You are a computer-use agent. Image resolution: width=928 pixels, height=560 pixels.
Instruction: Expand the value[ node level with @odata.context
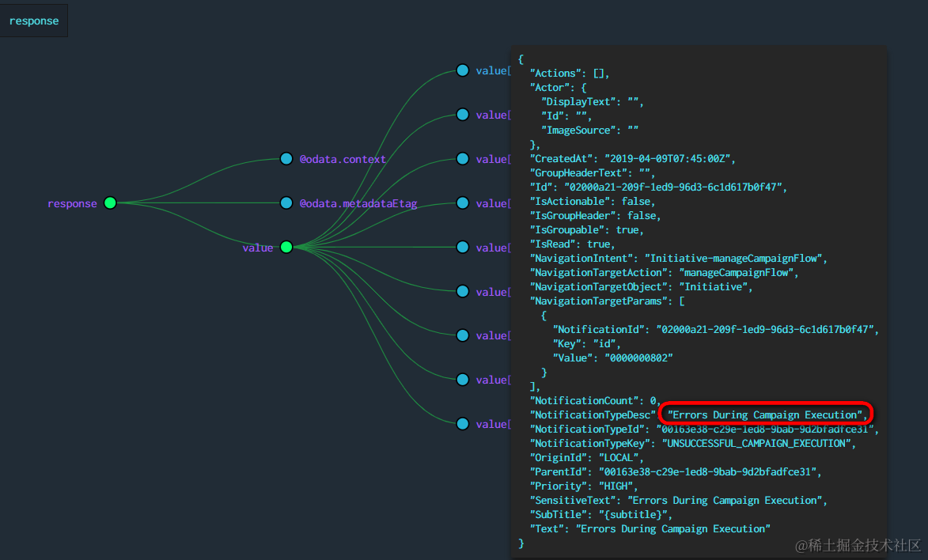(463, 159)
